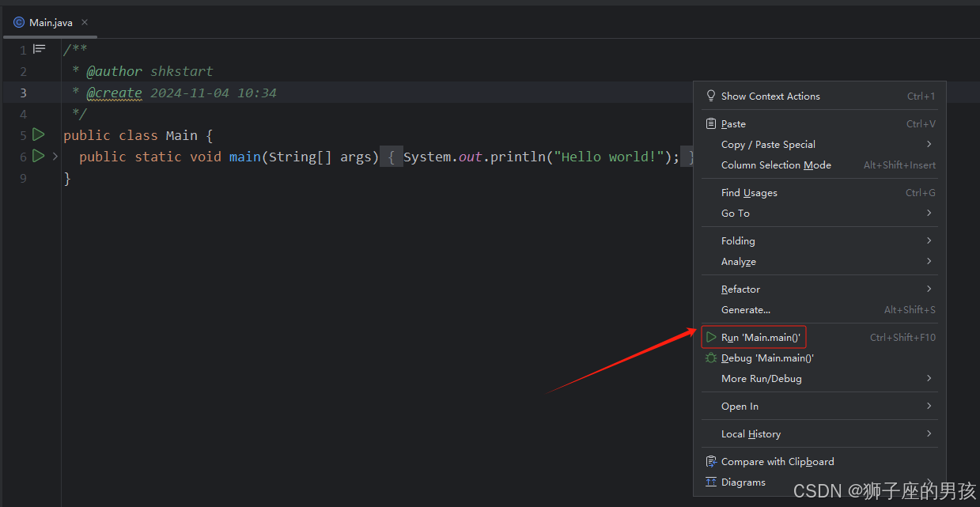Screen dimensions: 980x507
Task: Expand the Go To submenu arrow
Action: pos(929,213)
